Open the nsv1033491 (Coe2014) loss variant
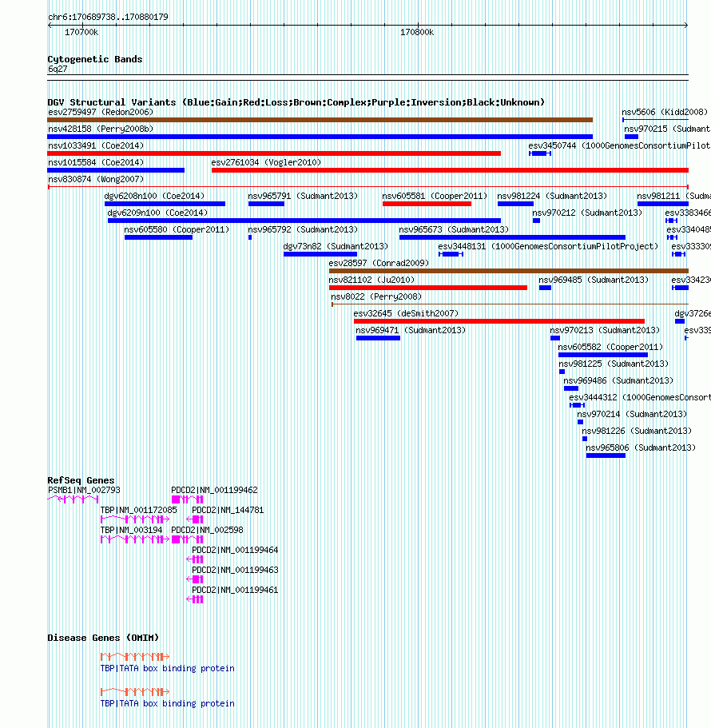Image resolution: width=711 pixels, height=728 pixels. coord(274,153)
